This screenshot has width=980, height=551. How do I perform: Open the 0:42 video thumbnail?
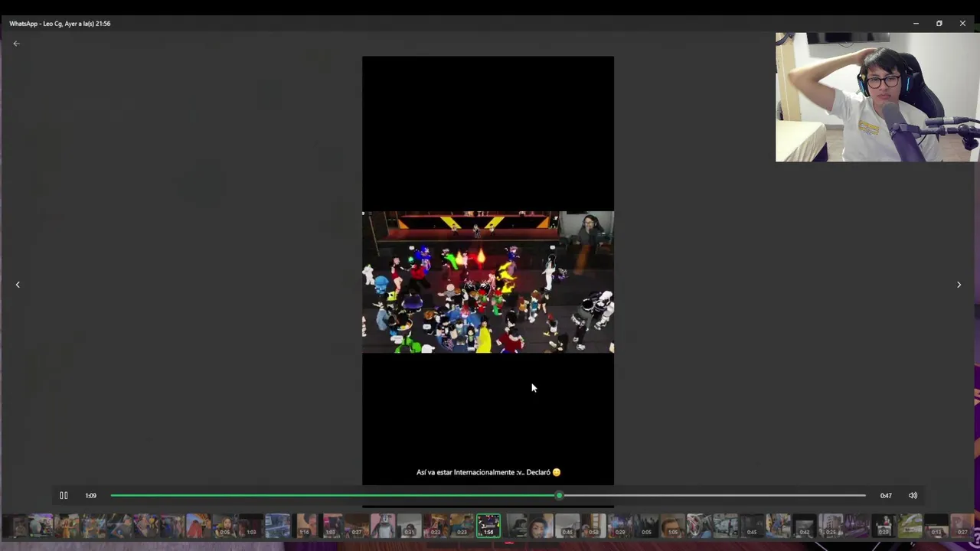(x=805, y=526)
